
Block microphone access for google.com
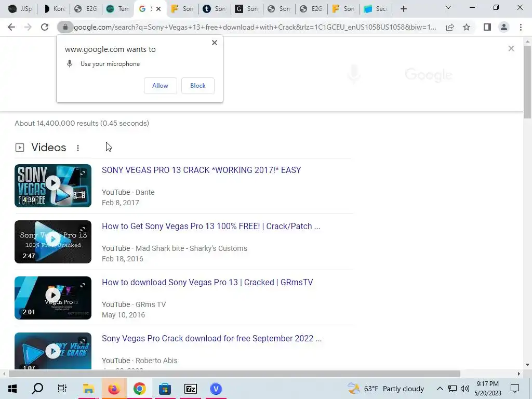[x=198, y=86]
